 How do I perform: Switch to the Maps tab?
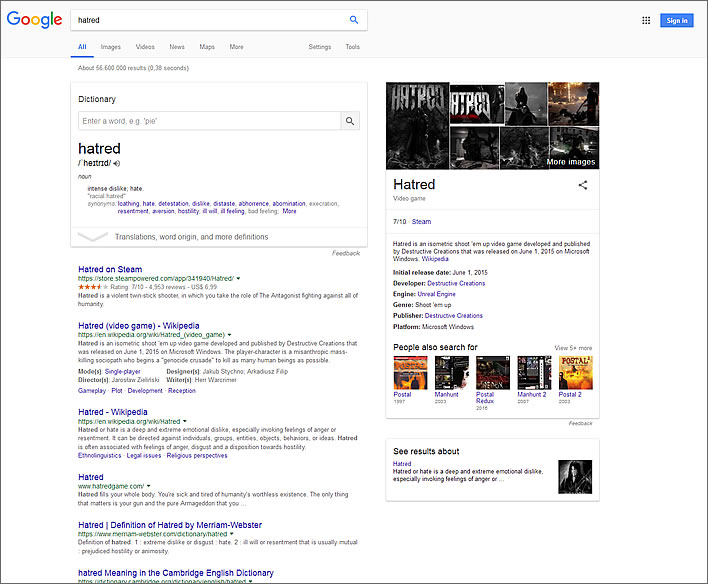(x=207, y=47)
